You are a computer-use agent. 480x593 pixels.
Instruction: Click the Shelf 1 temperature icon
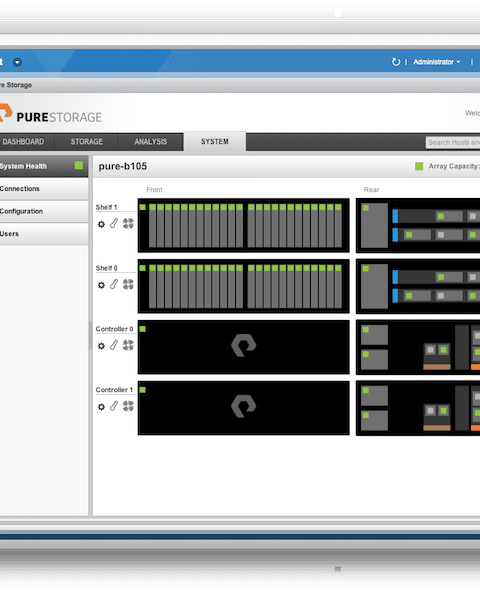(114, 224)
